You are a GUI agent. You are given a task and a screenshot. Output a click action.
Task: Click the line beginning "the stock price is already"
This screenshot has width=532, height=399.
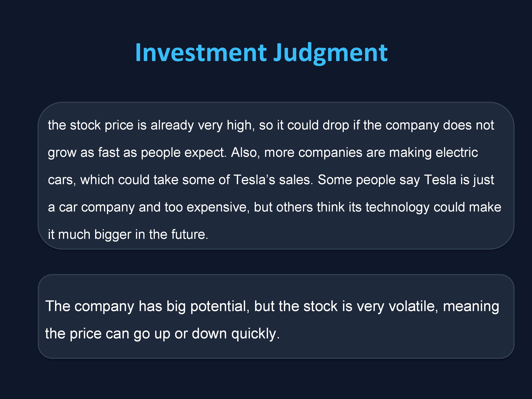271,125
